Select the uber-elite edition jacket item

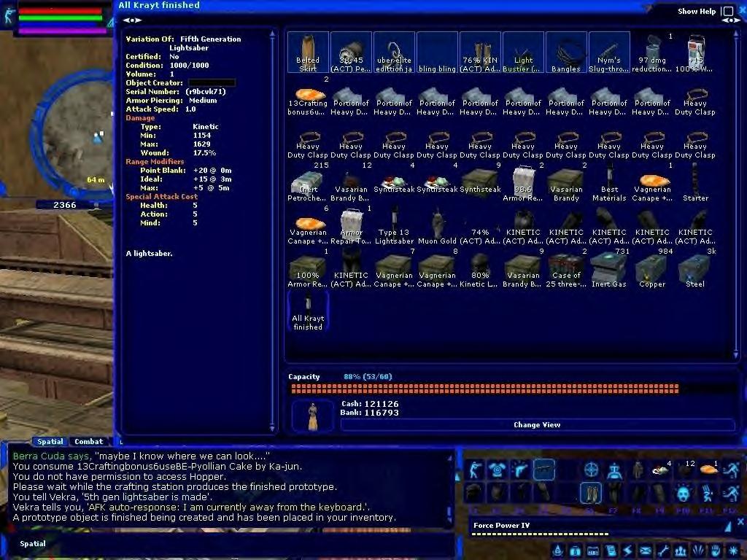click(394, 52)
